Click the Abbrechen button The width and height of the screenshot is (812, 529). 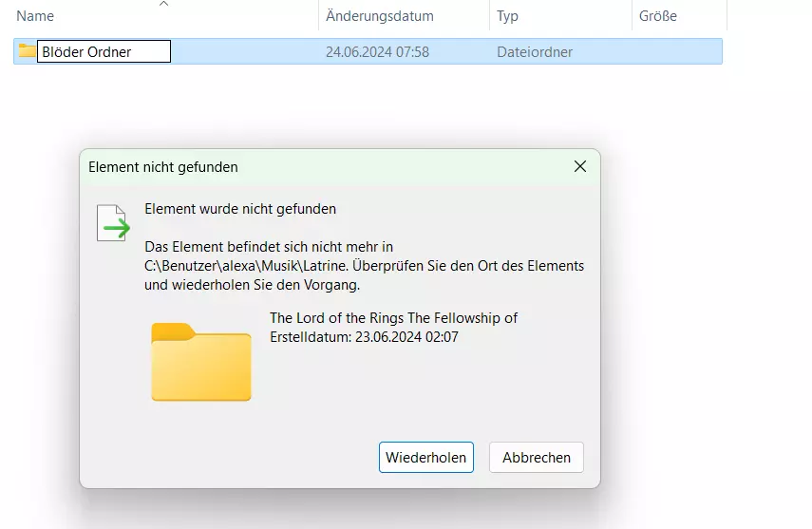537,457
